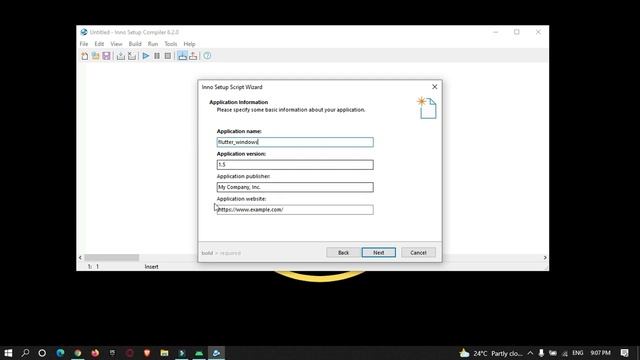
Task: Open Firefox from taskbar
Action: (95, 353)
